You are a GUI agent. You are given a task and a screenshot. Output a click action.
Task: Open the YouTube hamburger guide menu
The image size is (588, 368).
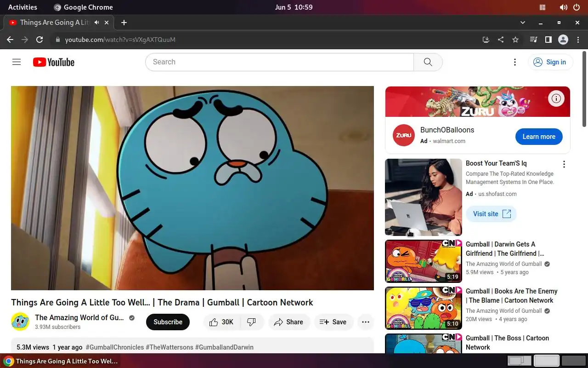click(x=17, y=62)
